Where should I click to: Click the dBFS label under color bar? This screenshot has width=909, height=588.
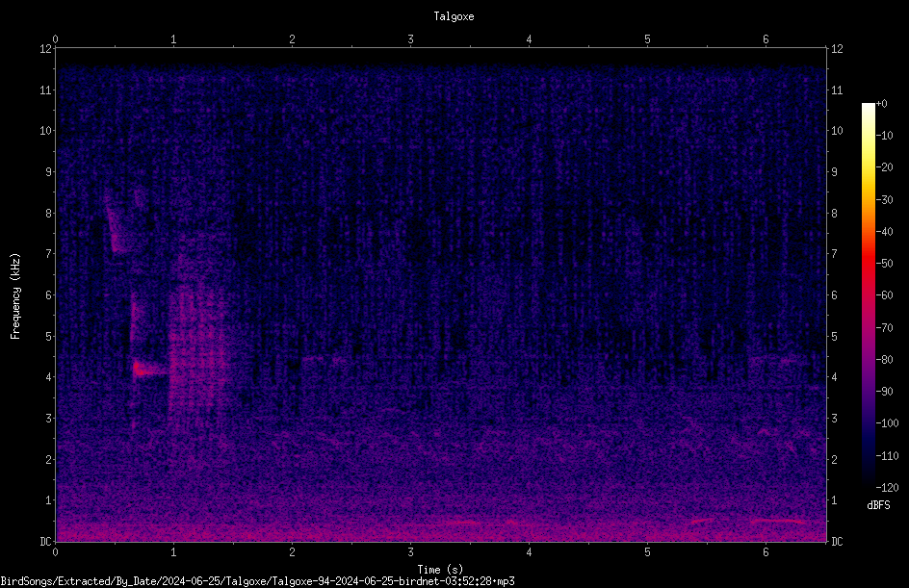point(879,505)
